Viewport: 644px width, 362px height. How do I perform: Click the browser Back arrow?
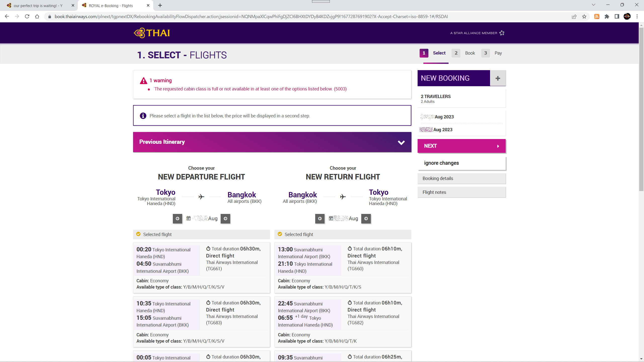[7, 16]
